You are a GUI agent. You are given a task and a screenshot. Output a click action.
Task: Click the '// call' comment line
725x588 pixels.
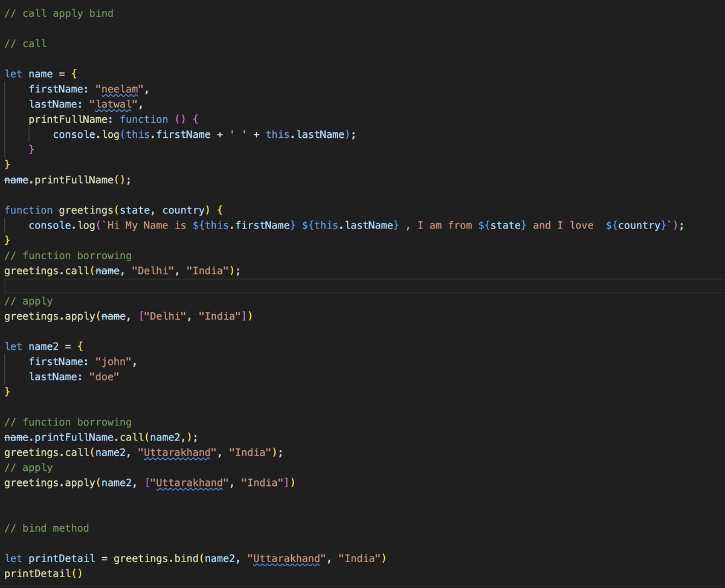point(25,44)
